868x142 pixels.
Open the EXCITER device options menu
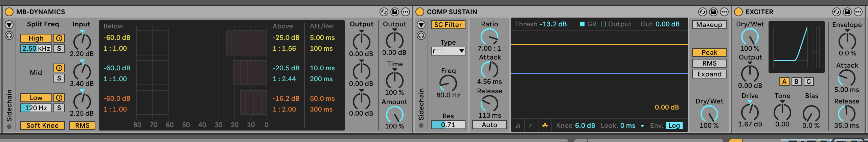pos(858,12)
